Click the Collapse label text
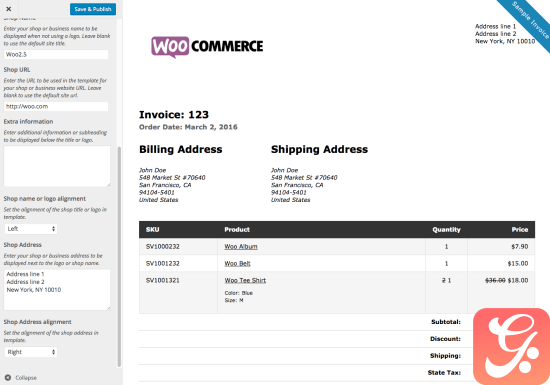 pyautogui.click(x=26, y=378)
